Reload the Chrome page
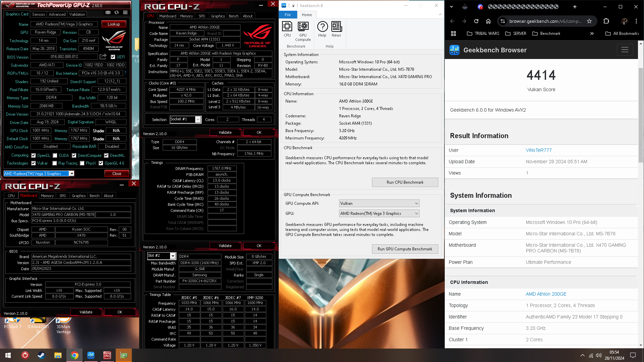The width and height of the screenshot is (644, 362). (x=476, y=21)
